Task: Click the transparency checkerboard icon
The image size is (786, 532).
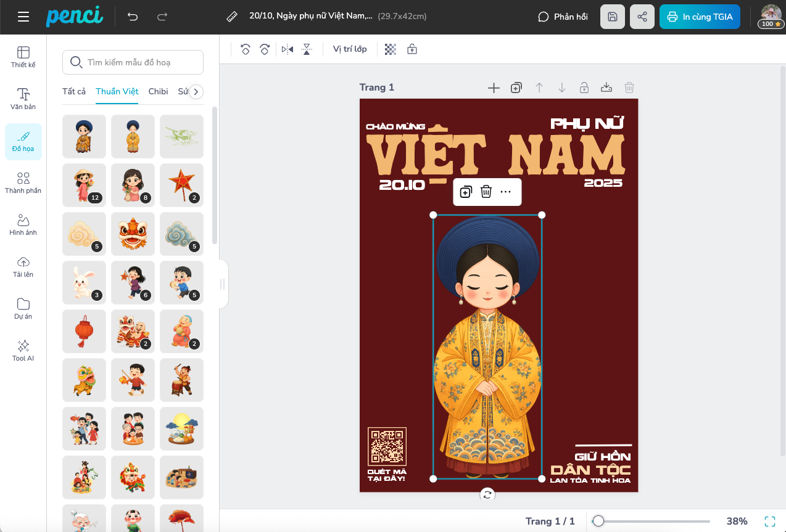Action: 391,49
